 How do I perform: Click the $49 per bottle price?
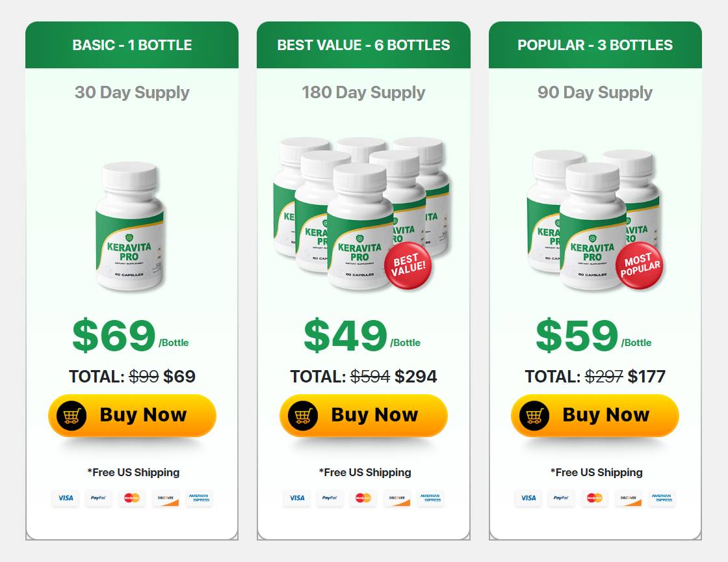tap(362, 336)
